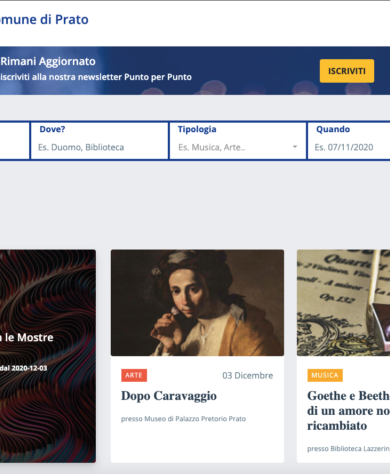Screen dimensions: 390x474
Task: Select the red ARTE category tag
Action: click(x=134, y=375)
